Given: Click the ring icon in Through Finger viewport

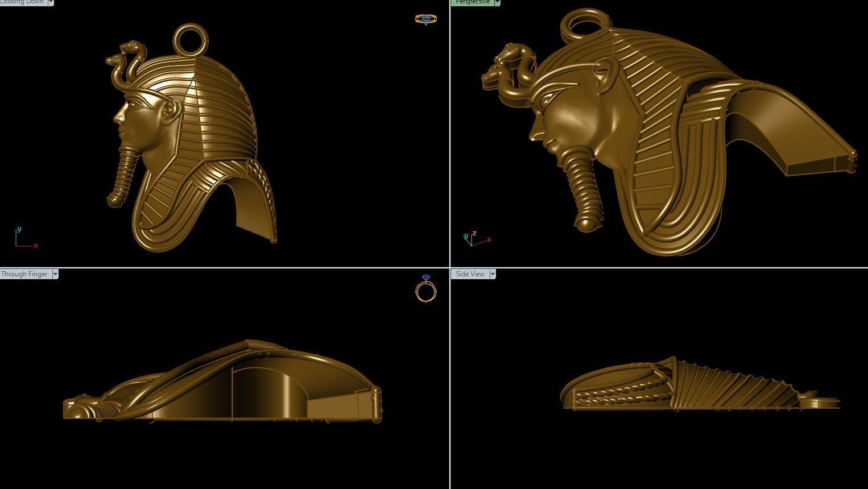Looking at the screenshot, I should coord(426,289).
